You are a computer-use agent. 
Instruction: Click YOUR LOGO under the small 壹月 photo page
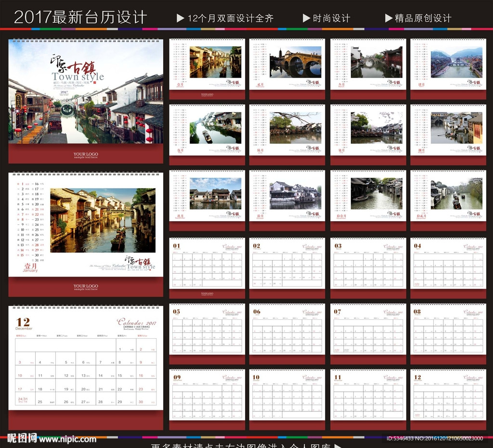point(207,94)
